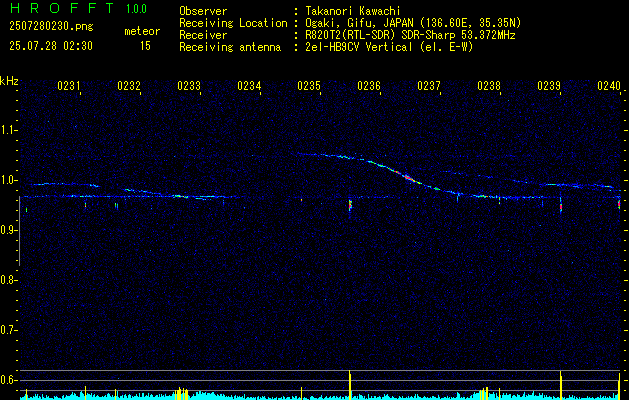Image resolution: width=629 pixels, height=400 pixels.
Task: Click the Ogaki, Gifu, JAPAN location text
Action: (413, 23)
